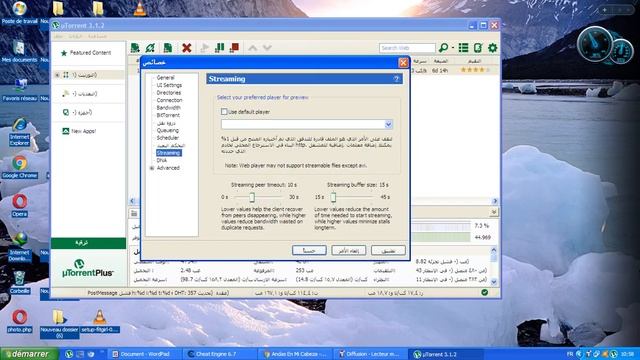Click the star rating on the torrent row
Image resolution: width=640 pixels, height=360 pixels.
(x=475, y=70)
